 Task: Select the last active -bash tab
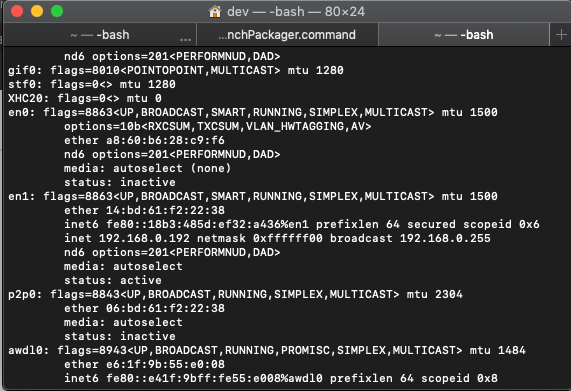pos(464,35)
